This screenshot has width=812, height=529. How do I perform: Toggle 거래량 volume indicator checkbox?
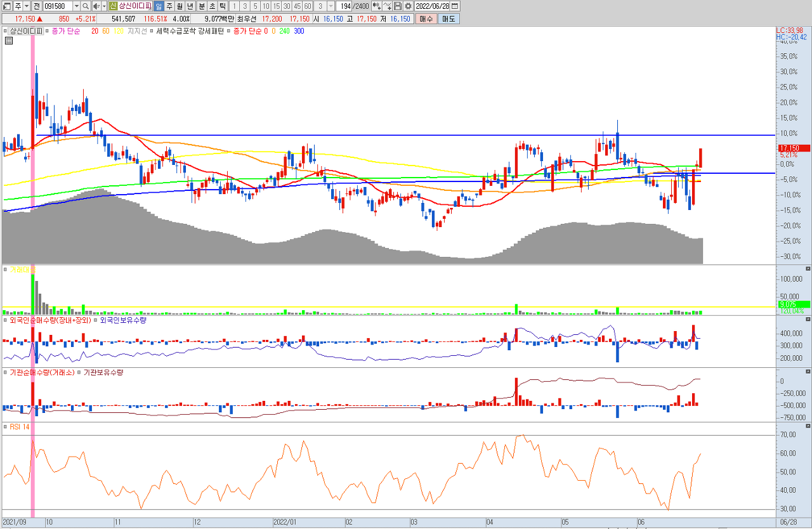coord(6,270)
